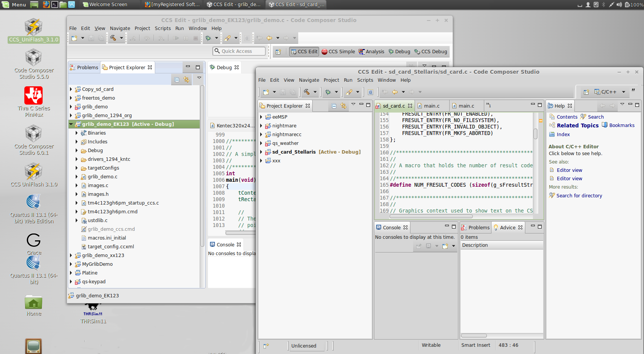Switch to CCS Edit perspective
Viewport: 644px width, 354px height.
pyautogui.click(x=304, y=52)
